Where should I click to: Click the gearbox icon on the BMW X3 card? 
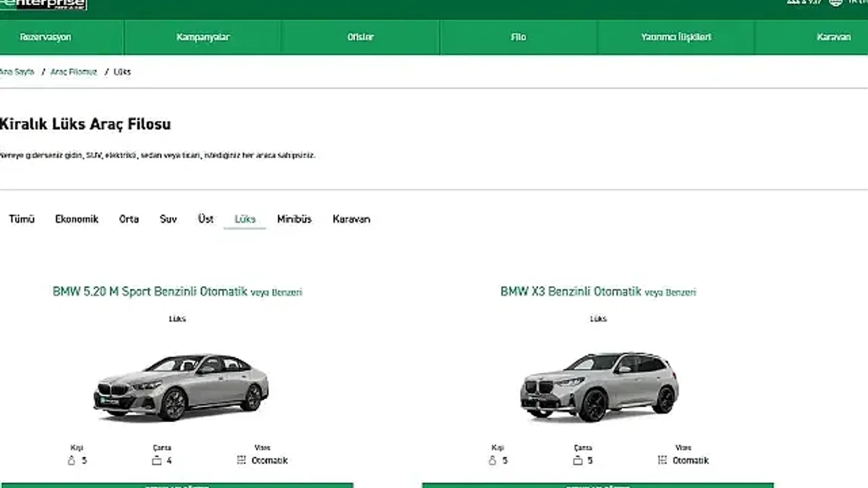click(663, 461)
